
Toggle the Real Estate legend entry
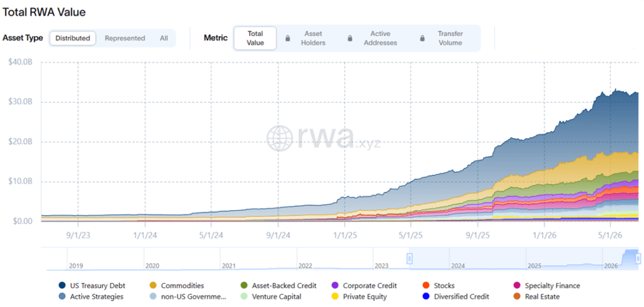[537, 296]
